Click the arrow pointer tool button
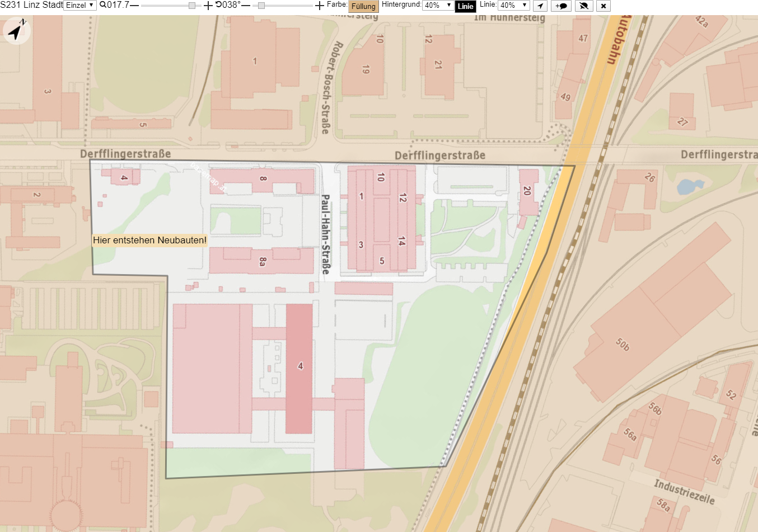758x532 pixels. coord(540,6)
